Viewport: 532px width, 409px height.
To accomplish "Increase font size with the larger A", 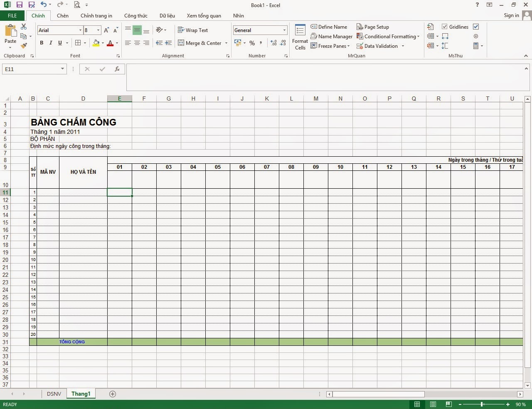I will pyautogui.click(x=106, y=30).
